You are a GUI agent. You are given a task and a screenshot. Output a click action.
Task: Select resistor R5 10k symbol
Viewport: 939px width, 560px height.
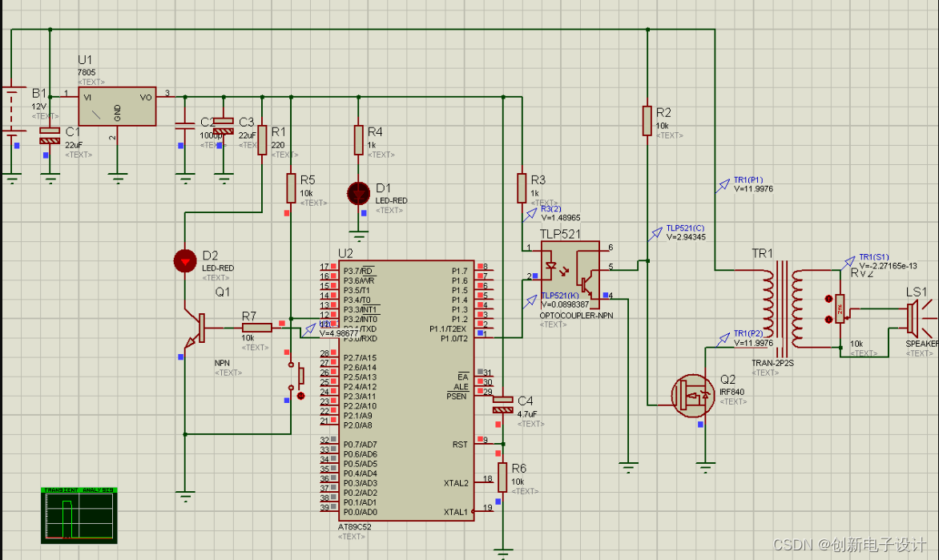coord(291,188)
